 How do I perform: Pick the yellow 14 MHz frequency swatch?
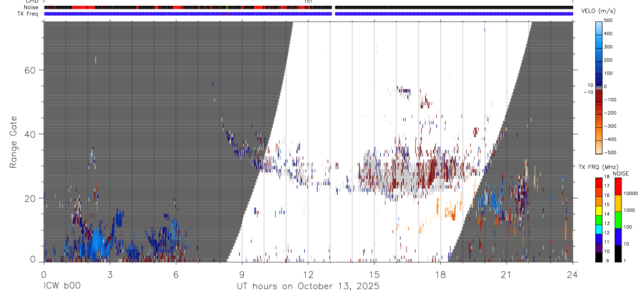tap(598, 211)
